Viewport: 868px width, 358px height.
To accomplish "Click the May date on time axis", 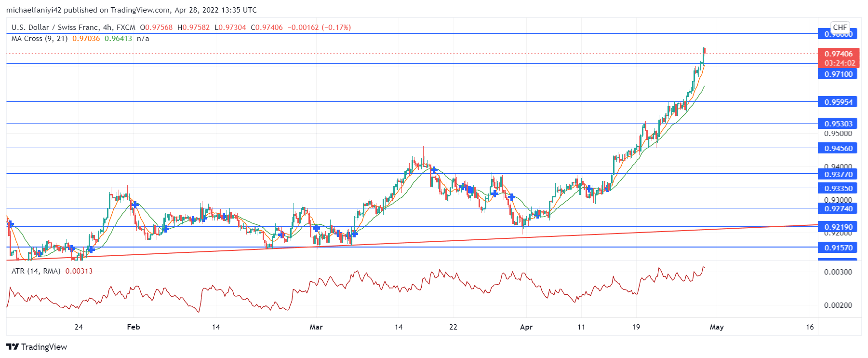I will click(x=717, y=327).
